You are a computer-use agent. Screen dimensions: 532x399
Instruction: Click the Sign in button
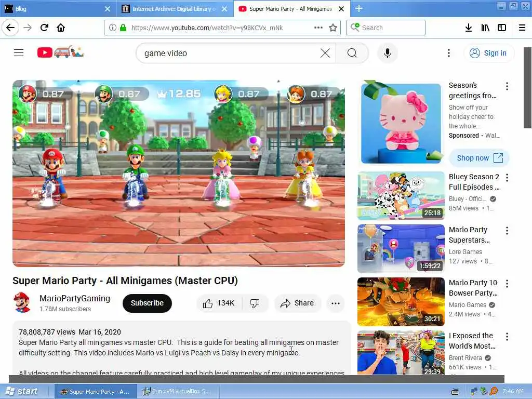pyautogui.click(x=488, y=53)
